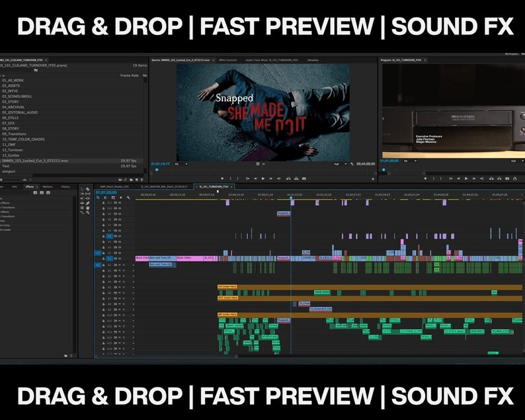Select the Zoom magnifier tool
The height and width of the screenshot is (420, 525).
pos(88,213)
